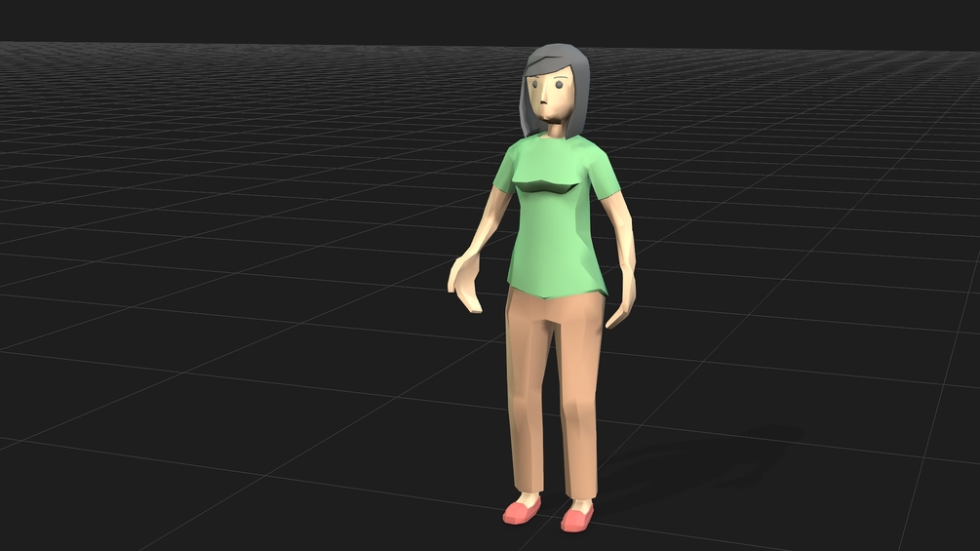Select the character's gray-haired head
Viewport: 980px width, 551px height.
[555, 90]
